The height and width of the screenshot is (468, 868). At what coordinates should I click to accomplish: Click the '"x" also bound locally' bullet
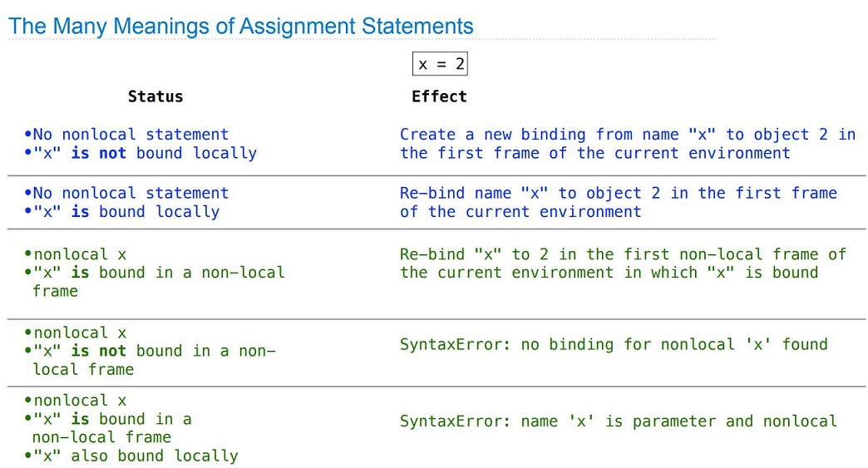point(131,456)
